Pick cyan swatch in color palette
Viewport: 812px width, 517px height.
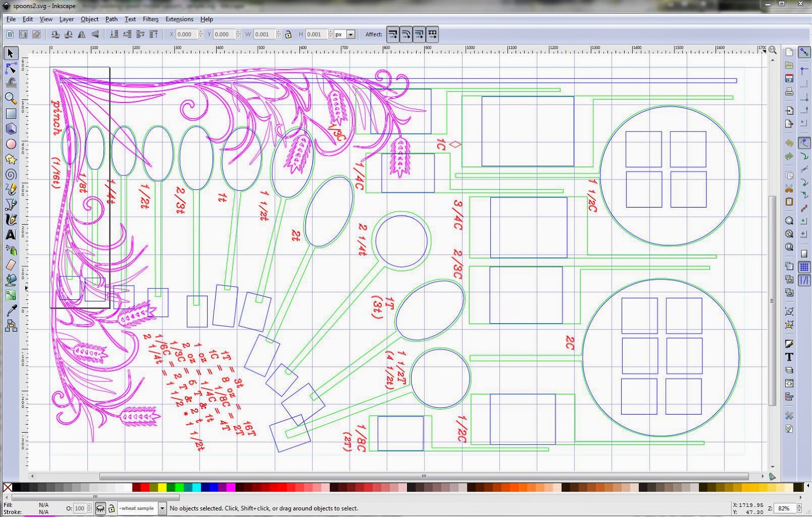coord(196,488)
